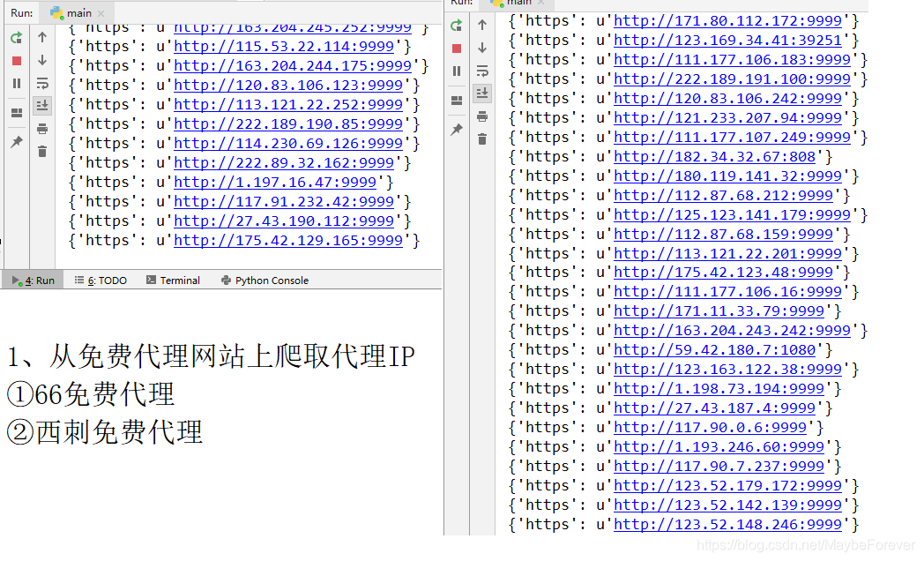Open link http://113.121.22.252:9999
Image resolution: width=924 pixels, height=561 pixels.
(x=288, y=104)
